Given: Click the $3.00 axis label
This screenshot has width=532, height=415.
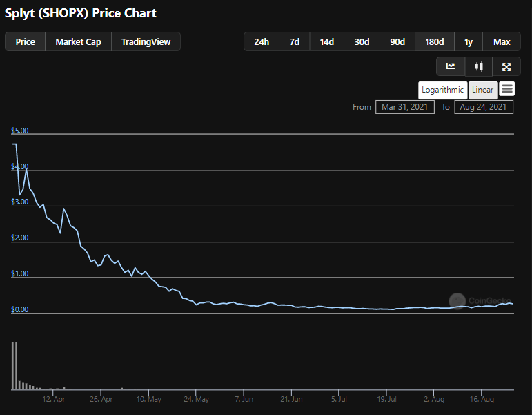Looking at the screenshot, I should click(20, 202).
